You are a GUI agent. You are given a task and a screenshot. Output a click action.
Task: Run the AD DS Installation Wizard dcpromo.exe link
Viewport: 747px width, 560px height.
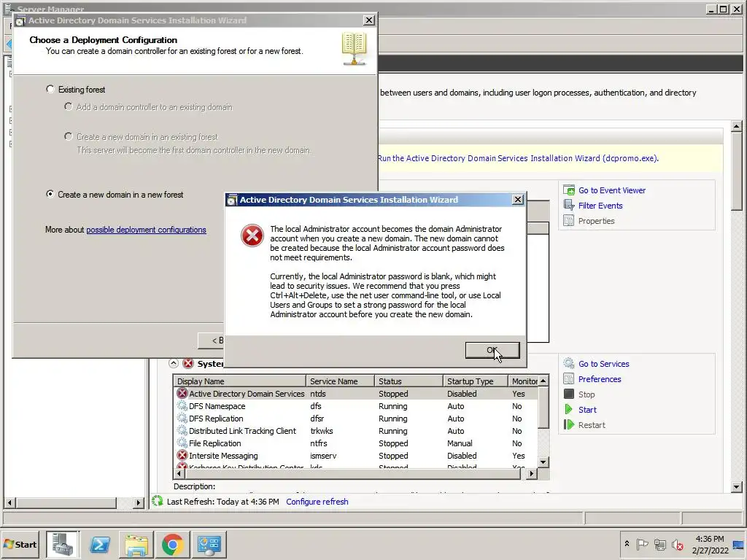point(518,158)
